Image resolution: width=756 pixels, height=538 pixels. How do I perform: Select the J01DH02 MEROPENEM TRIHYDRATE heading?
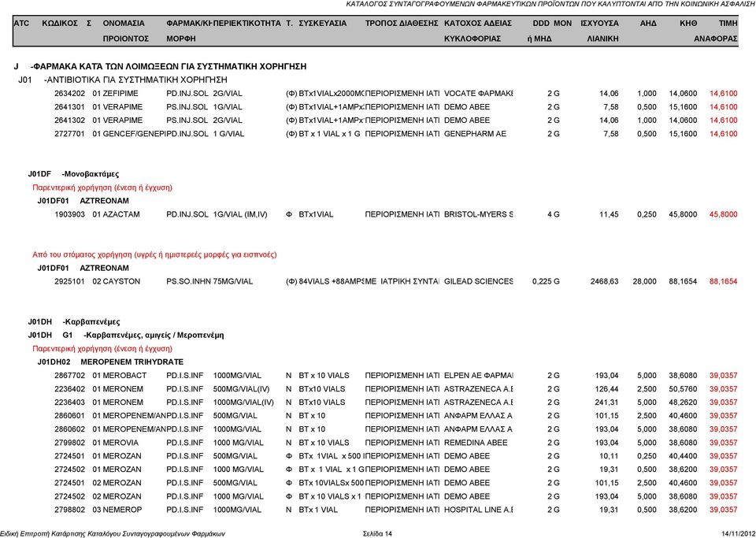[110, 362]
